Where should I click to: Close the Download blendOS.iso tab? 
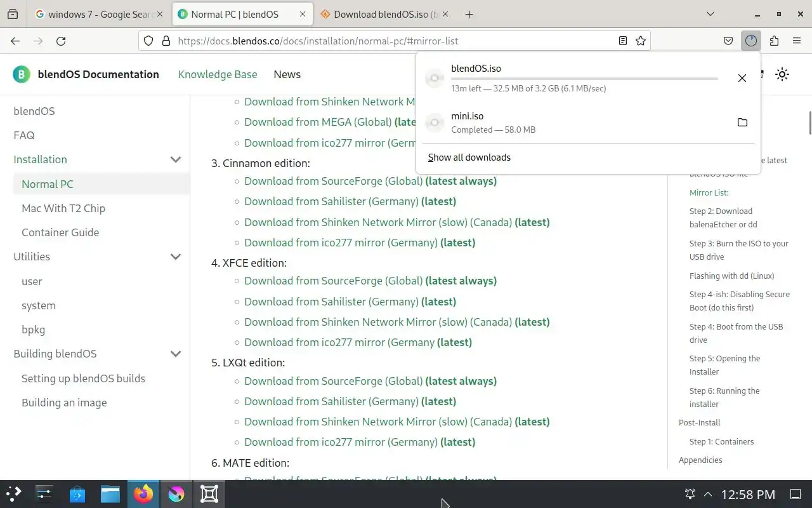(445, 14)
